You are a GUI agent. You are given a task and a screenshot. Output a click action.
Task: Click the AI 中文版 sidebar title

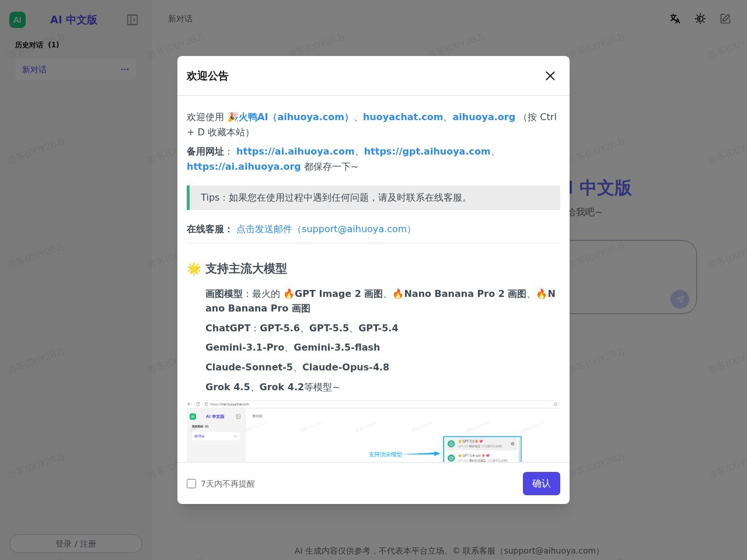pos(74,20)
